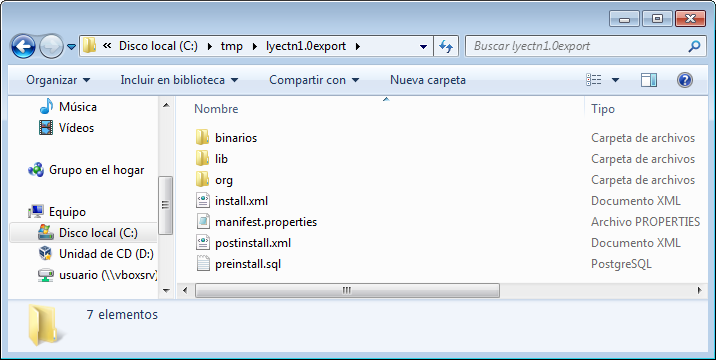Refresh the folder view
716x361 pixels.
pos(446,46)
